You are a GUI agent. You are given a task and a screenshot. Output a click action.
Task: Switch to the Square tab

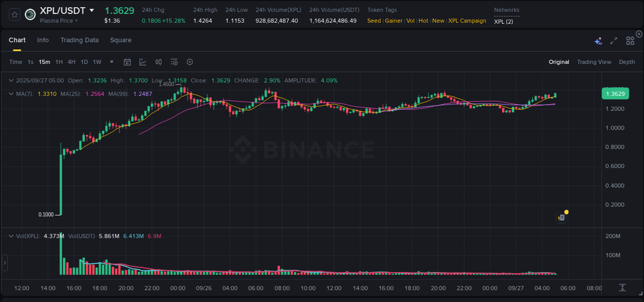tap(121, 40)
